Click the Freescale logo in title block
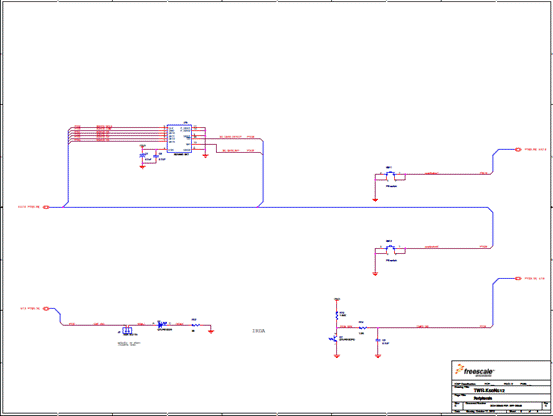 475,371
